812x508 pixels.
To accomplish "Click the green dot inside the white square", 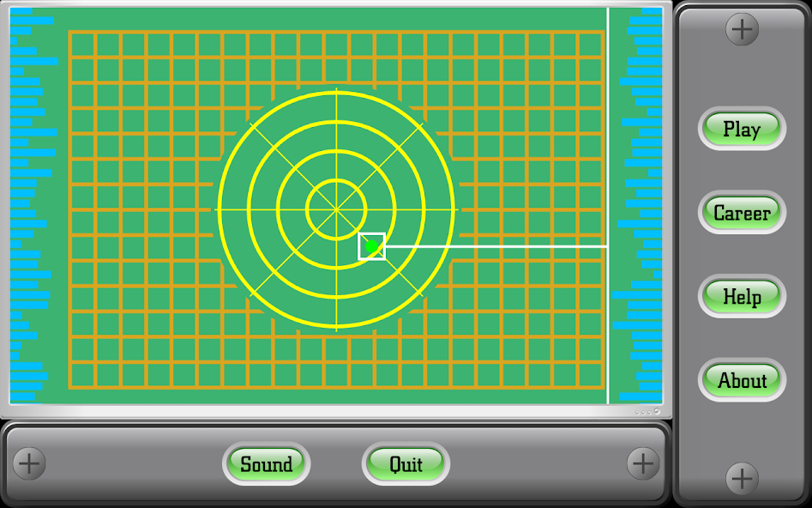I will tap(371, 246).
